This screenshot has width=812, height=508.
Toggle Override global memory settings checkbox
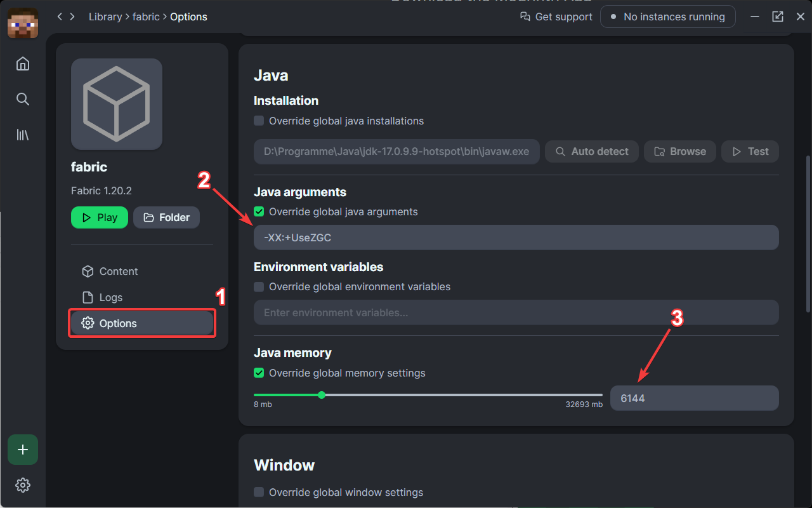tap(259, 373)
